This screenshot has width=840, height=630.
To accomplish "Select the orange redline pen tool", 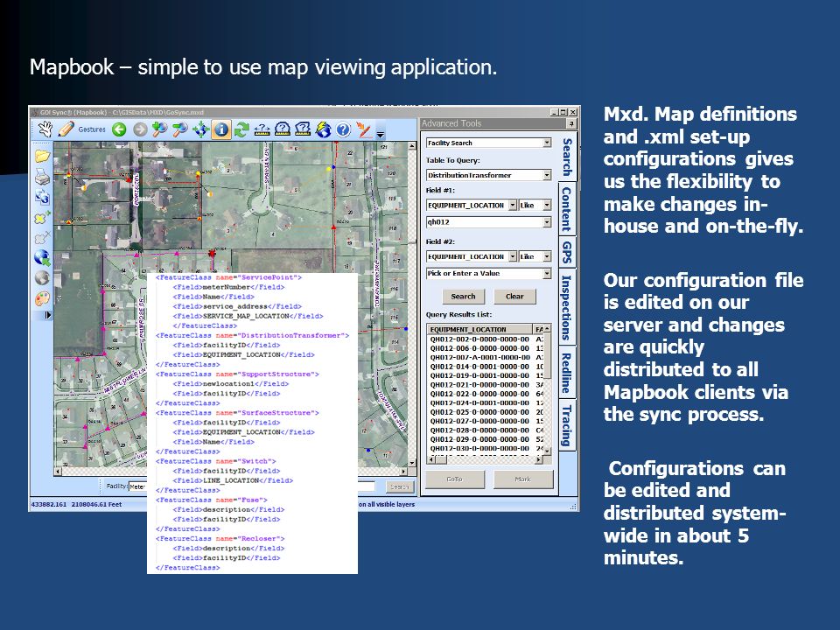I will click(364, 129).
